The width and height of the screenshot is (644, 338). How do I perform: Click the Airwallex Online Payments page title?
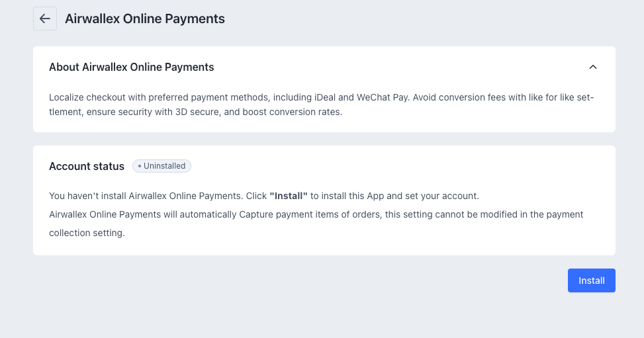(144, 19)
